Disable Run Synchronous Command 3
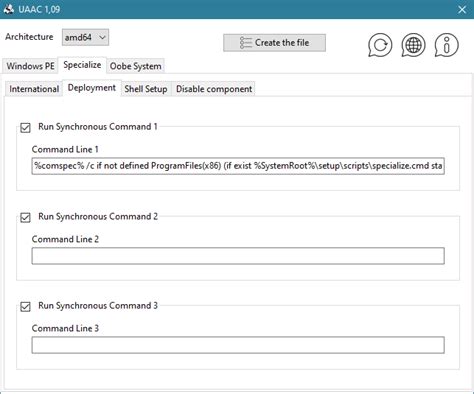The width and height of the screenshot is (474, 394). (x=25, y=306)
